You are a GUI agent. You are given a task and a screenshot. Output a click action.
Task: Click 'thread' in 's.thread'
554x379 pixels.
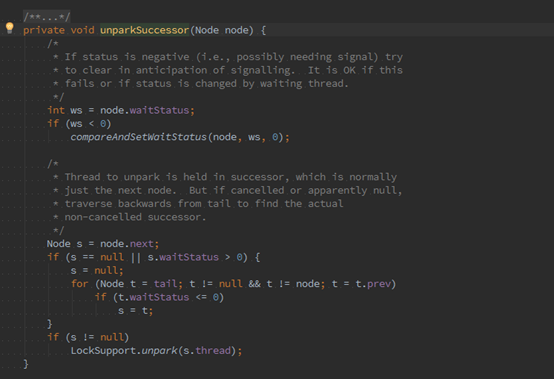coord(213,350)
